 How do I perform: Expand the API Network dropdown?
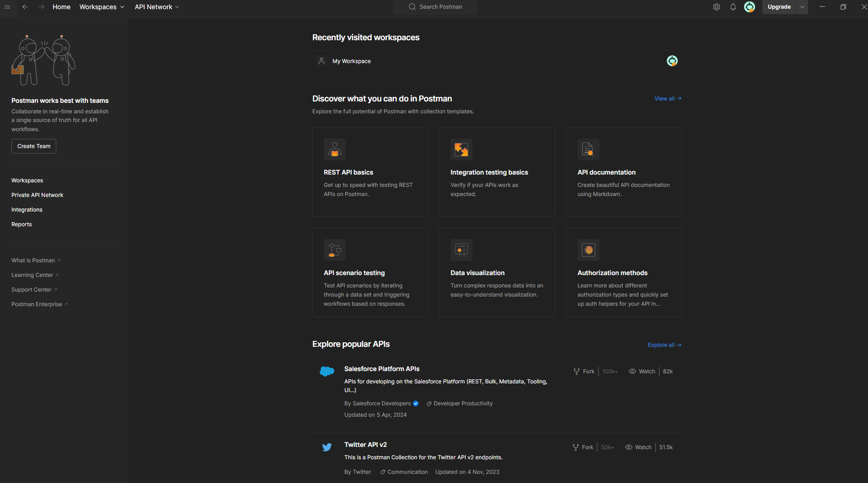click(157, 7)
